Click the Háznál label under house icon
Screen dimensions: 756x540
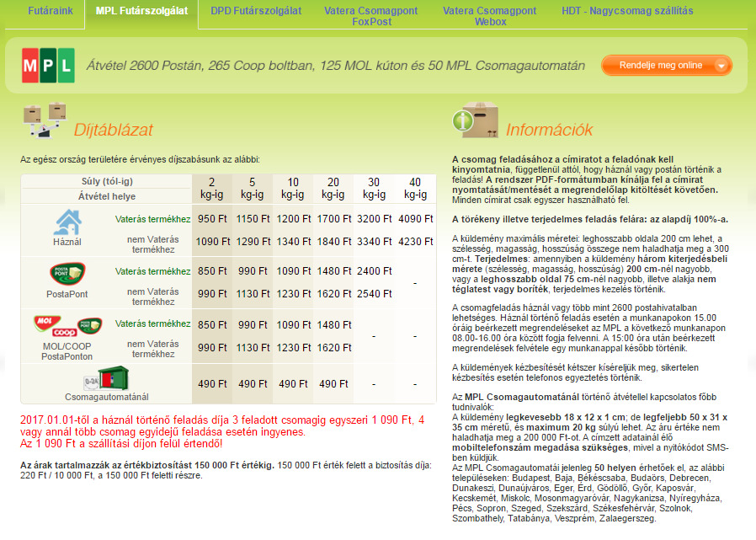(67, 243)
